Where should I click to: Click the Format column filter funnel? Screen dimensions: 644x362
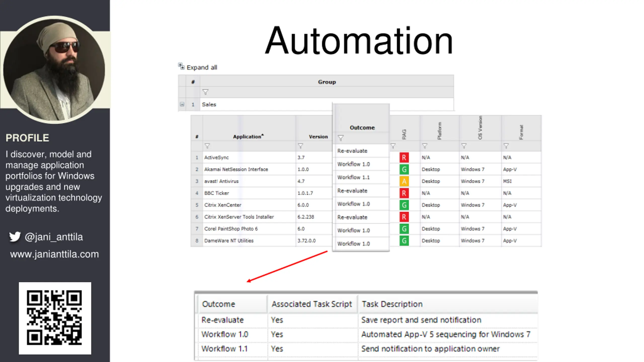coord(506,146)
